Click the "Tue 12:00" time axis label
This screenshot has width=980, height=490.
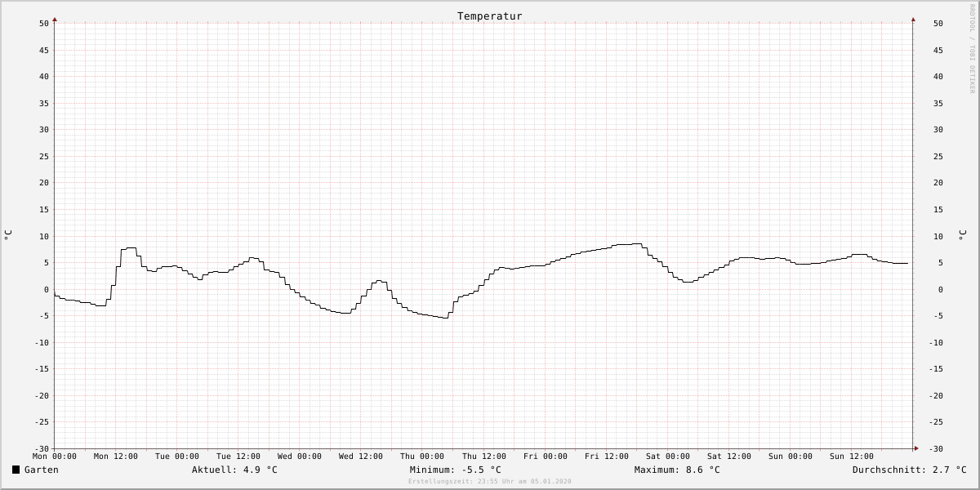pyautogui.click(x=238, y=457)
